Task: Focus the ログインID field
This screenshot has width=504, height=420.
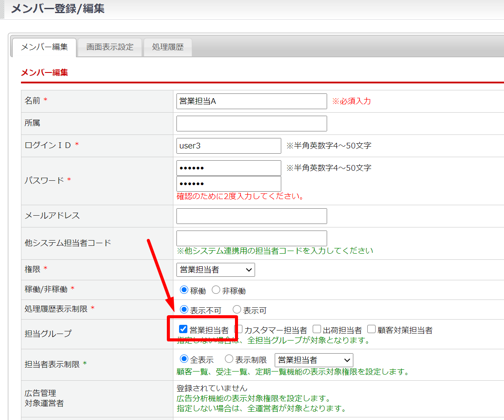Action: (228, 146)
